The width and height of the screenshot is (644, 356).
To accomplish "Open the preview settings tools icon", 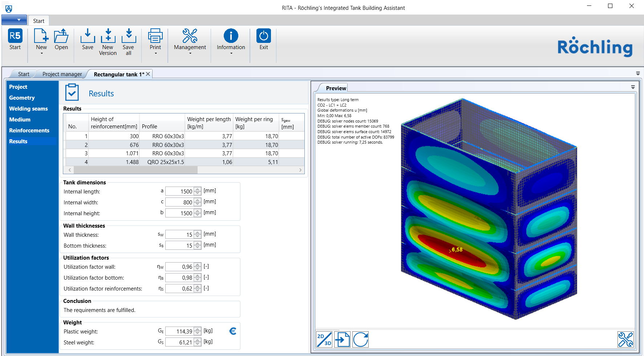I will 625,340.
